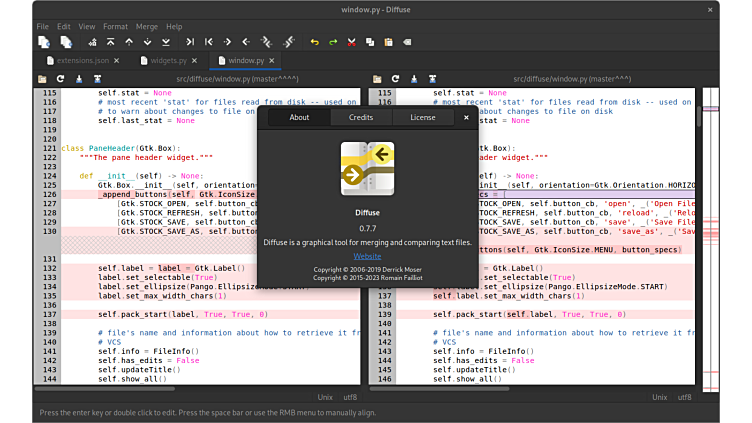Open the Merge menu
Viewport: 752px width, 423px height.
146,26
